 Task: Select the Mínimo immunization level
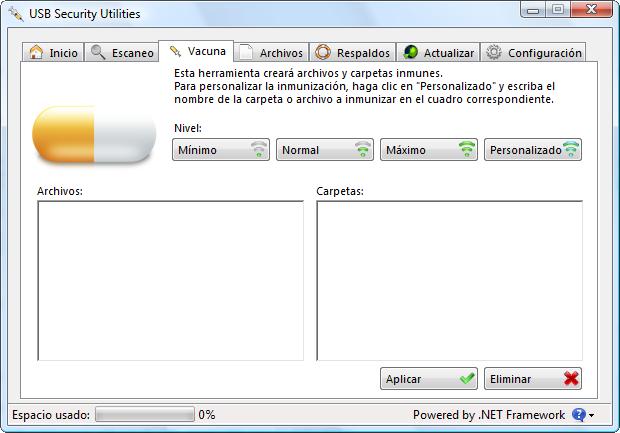click(x=221, y=149)
